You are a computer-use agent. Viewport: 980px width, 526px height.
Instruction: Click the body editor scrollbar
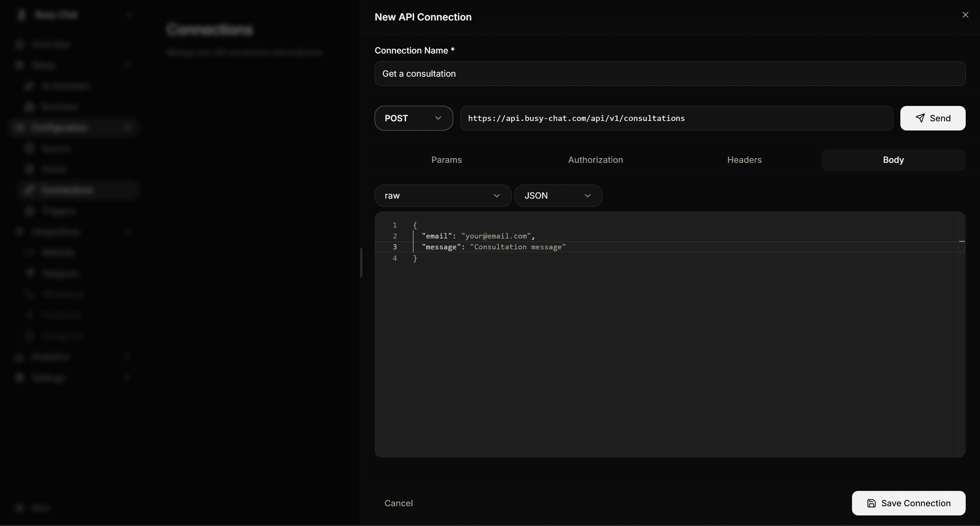tap(963, 241)
